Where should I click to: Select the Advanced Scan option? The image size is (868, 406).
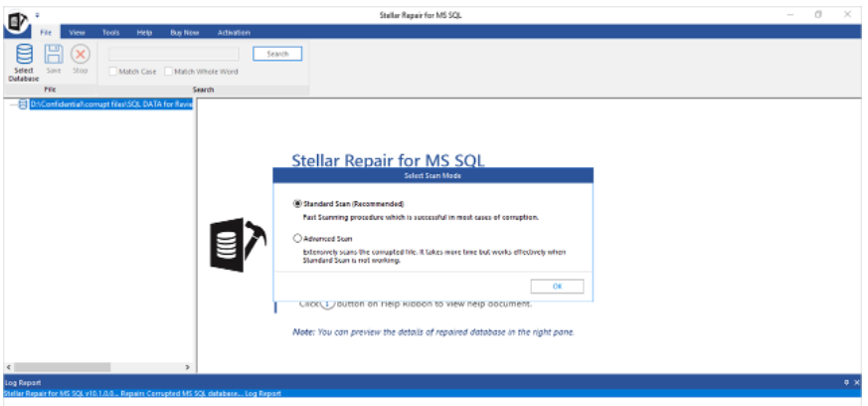297,239
